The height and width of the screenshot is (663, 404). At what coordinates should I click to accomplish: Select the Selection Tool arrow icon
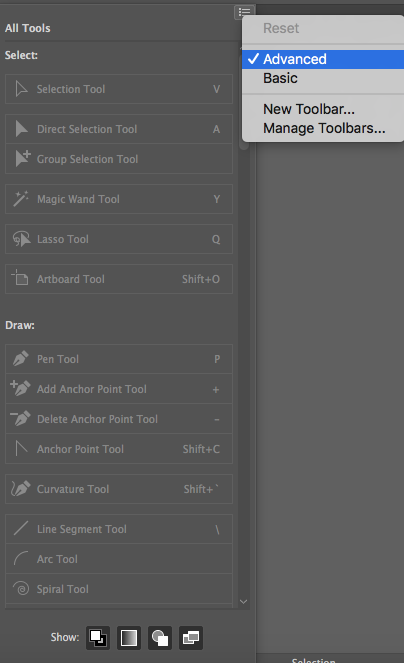(21, 89)
